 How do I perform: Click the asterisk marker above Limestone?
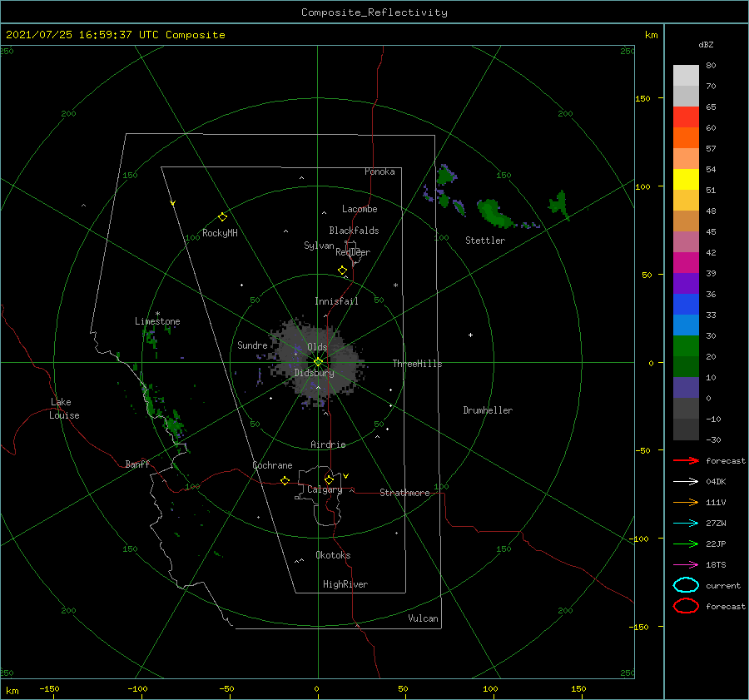coord(157,314)
